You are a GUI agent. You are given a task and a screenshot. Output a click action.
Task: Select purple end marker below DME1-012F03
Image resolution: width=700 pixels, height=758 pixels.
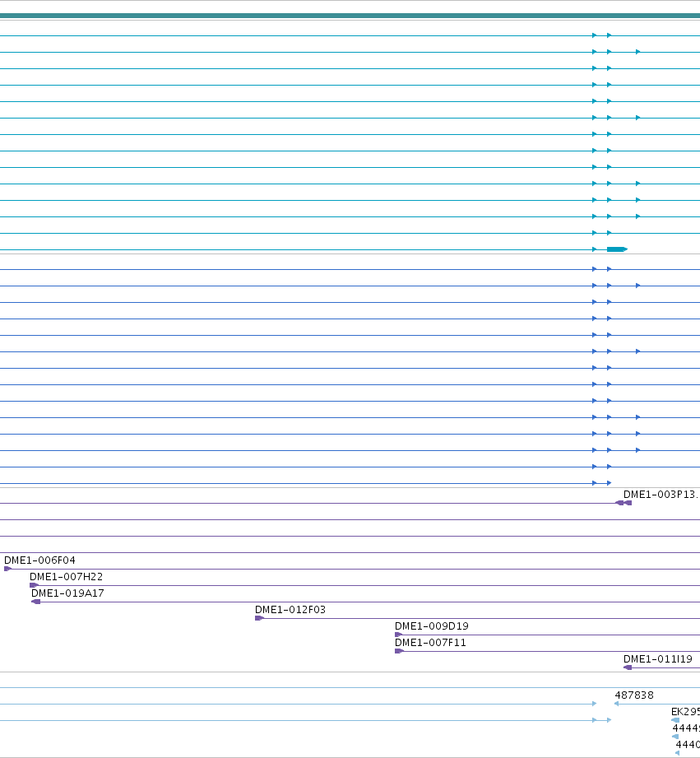tap(259, 618)
